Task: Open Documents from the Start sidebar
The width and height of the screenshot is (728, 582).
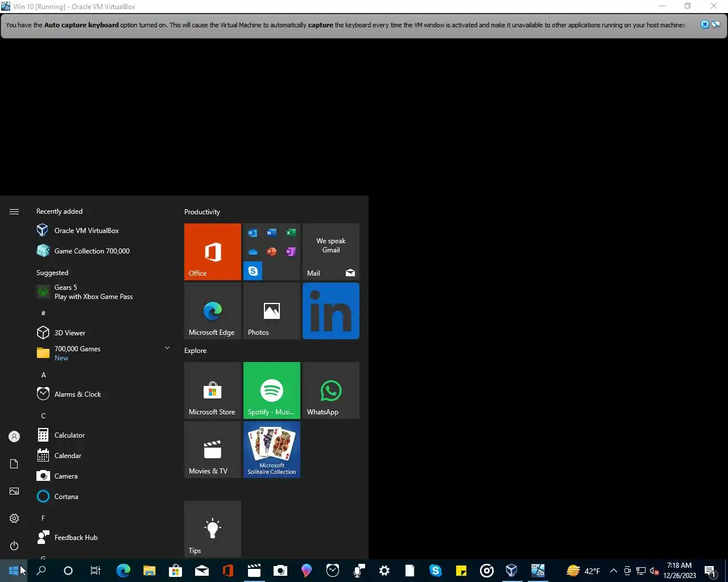Action: [14, 464]
